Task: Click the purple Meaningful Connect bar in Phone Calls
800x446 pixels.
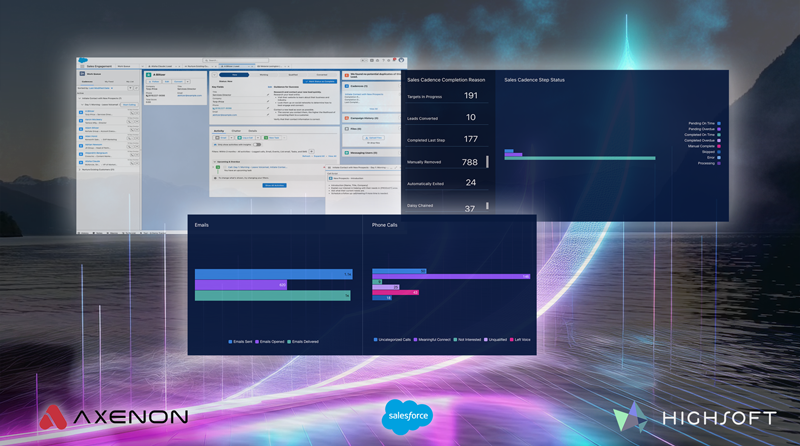Action: (x=452, y=276)
